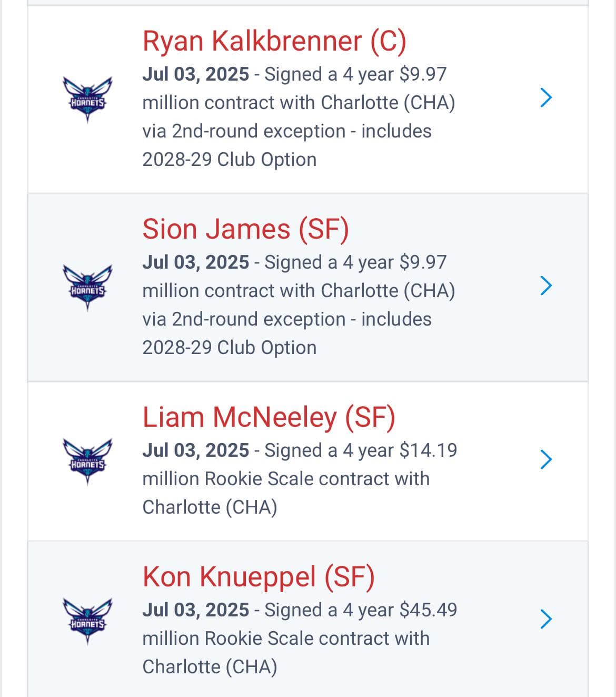
Task: Open Kon Knueppel row's right chevron
Action: point(546,619)
